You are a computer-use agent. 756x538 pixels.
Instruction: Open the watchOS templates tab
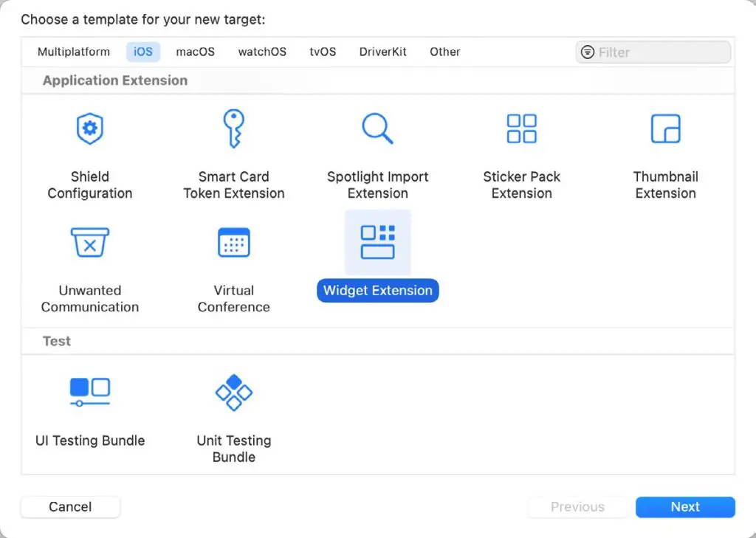[x=262, y=52]
